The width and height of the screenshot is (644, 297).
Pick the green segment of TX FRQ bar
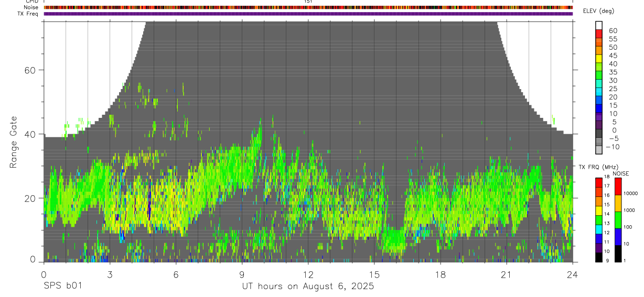tap(598, 220)
